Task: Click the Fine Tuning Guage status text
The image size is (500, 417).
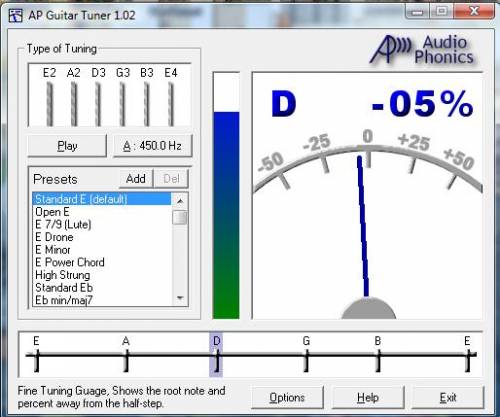Action: click(122, 397)
